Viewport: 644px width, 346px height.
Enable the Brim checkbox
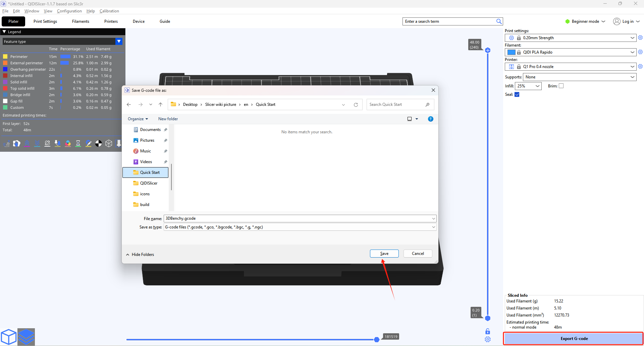coord(561,86)
